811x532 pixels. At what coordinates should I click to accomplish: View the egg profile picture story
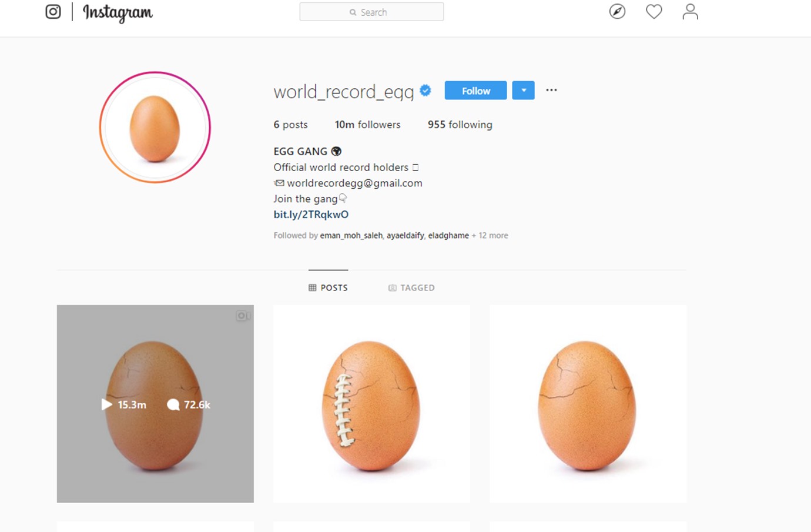pos(155,128)
